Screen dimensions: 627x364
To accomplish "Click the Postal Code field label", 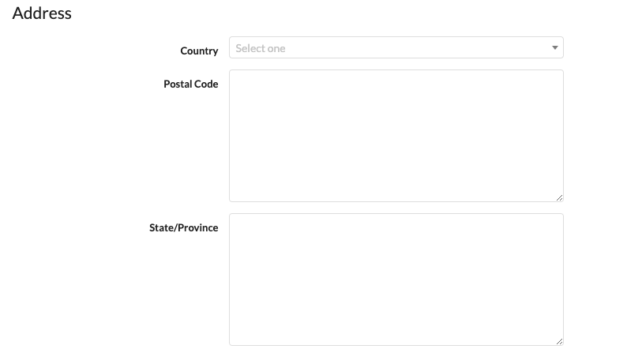I will [x=190, y=84].
